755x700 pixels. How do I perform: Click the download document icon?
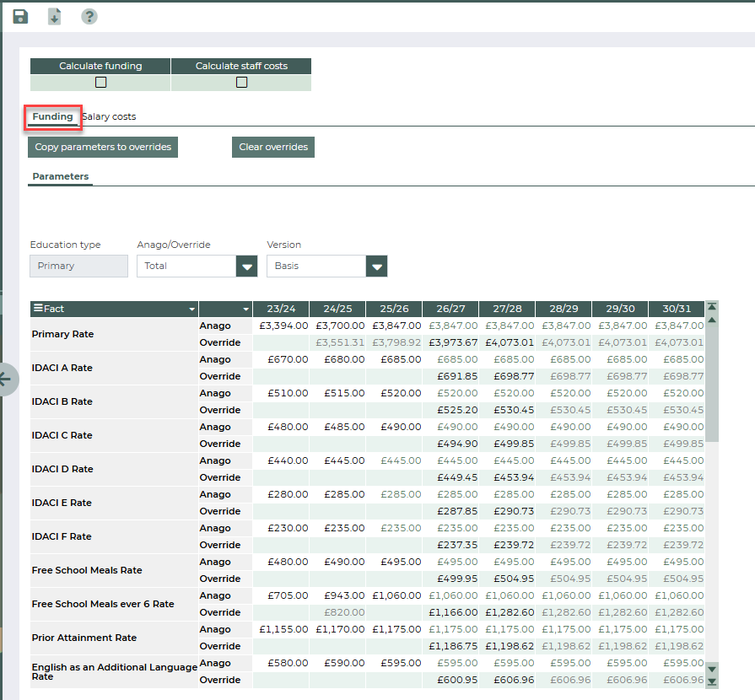(x=55, y=16)
